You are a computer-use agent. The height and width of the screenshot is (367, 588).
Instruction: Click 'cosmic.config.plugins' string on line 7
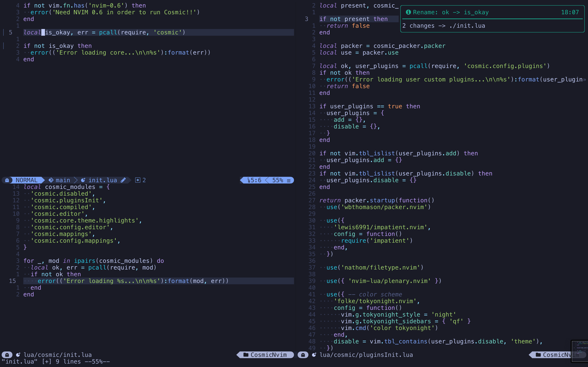505,66
